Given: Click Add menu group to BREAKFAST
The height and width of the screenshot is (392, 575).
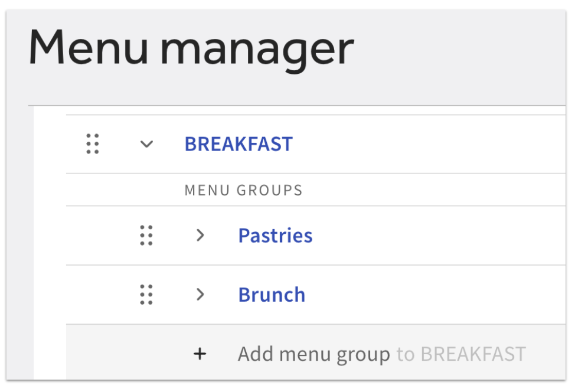Looking at the screenshot, I should coord(314,353).
